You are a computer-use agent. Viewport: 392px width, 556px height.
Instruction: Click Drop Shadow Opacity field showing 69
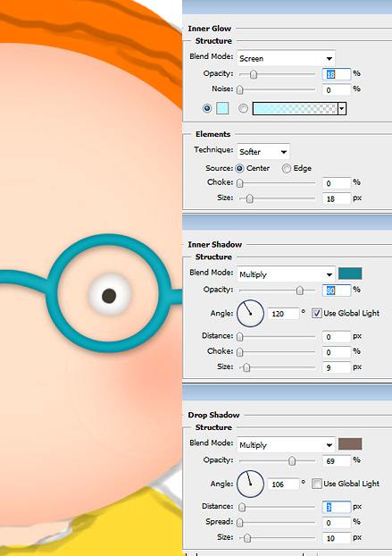337,461
